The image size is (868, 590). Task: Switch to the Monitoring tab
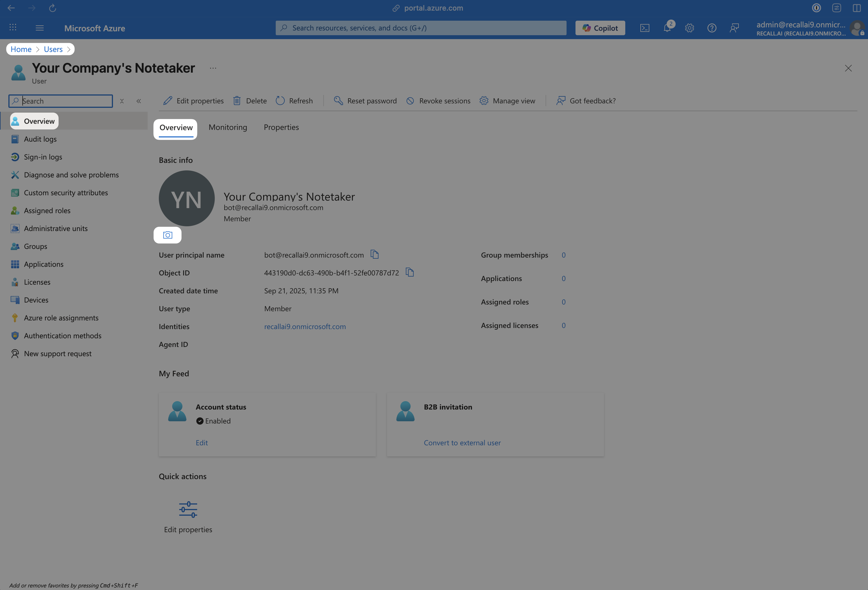(228, 127)
